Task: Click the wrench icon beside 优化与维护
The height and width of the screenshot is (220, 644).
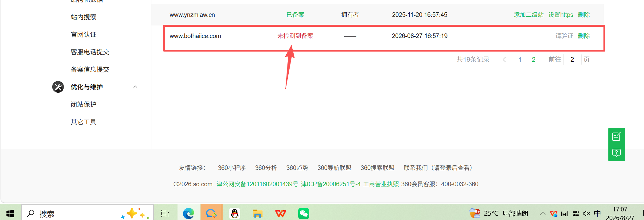Action: (58, 87)
